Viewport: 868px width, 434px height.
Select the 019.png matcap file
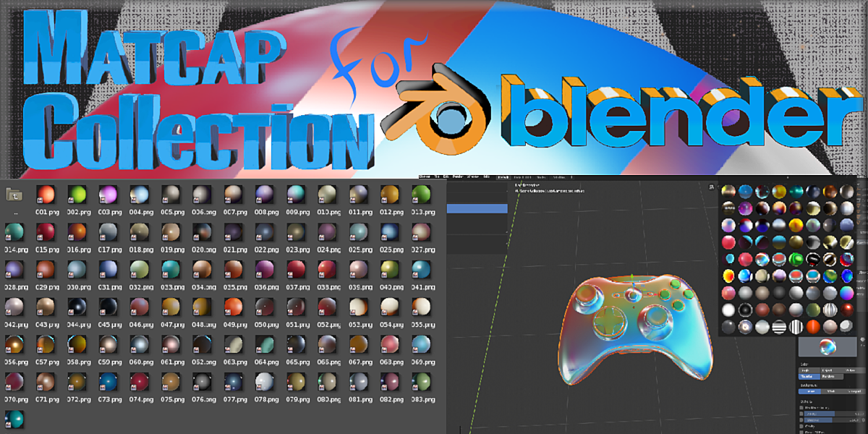point(170,233)
